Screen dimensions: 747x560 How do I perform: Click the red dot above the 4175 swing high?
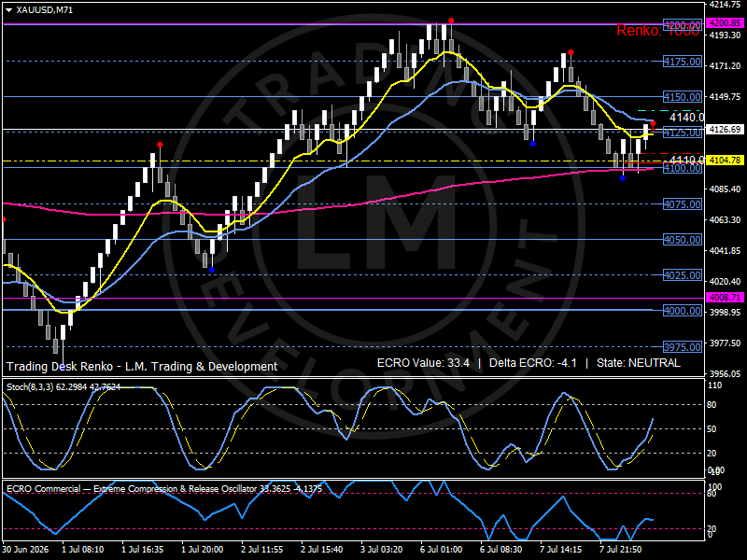pos(571,52)
